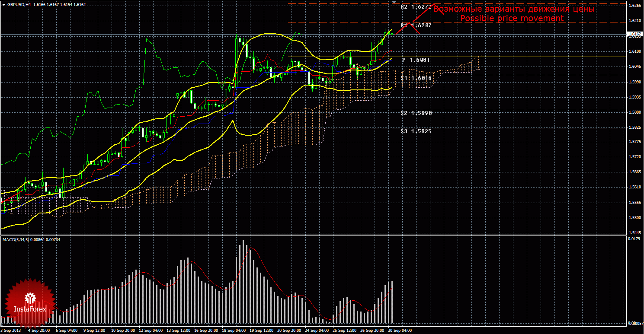Click the S3 1.5825 pivot label
This screenshot has width=644, height=334.
tap(416, 131)
